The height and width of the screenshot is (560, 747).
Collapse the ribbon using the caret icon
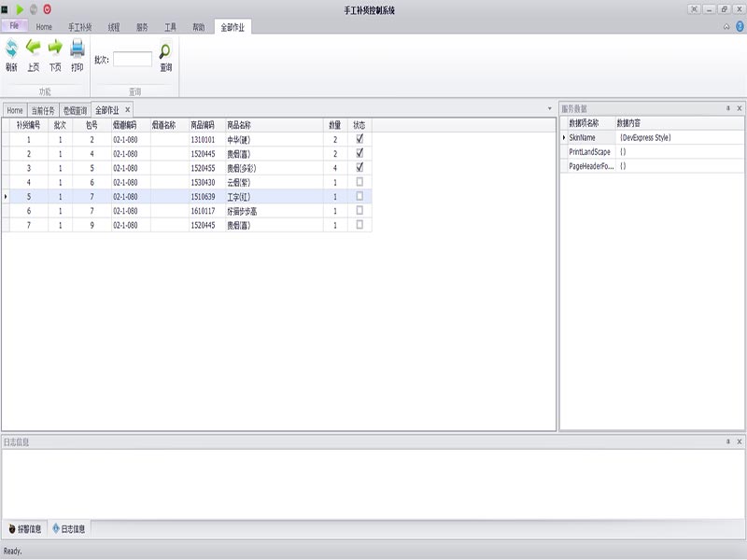click(x=726, y=27)
